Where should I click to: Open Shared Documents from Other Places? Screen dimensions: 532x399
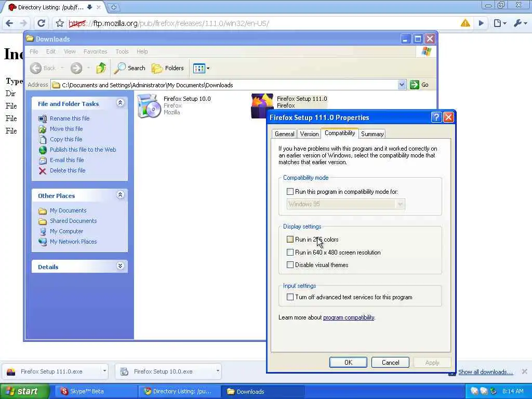coord(73,221)
